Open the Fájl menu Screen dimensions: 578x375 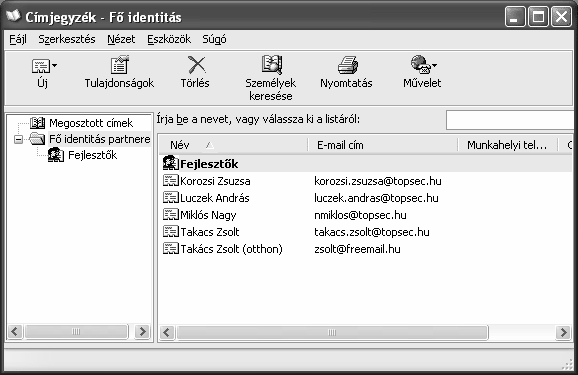pos(18,39)
